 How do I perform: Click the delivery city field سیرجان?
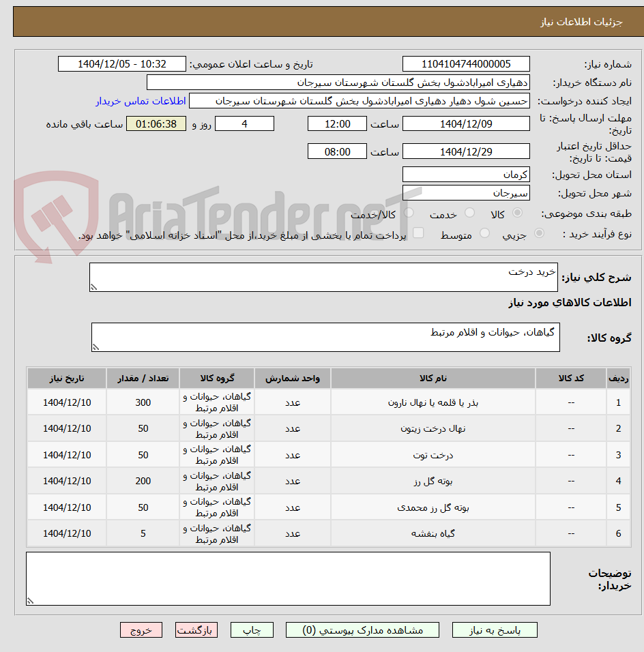click(466, 193)
